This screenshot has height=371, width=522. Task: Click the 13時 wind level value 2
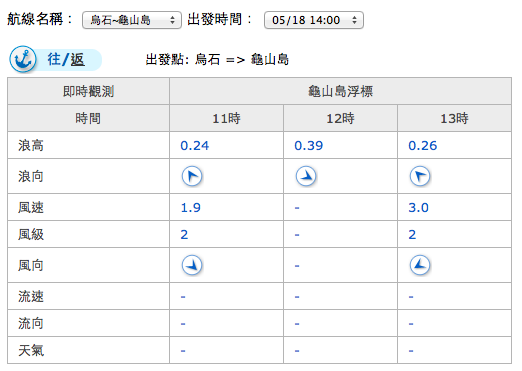tap(412, 235)
